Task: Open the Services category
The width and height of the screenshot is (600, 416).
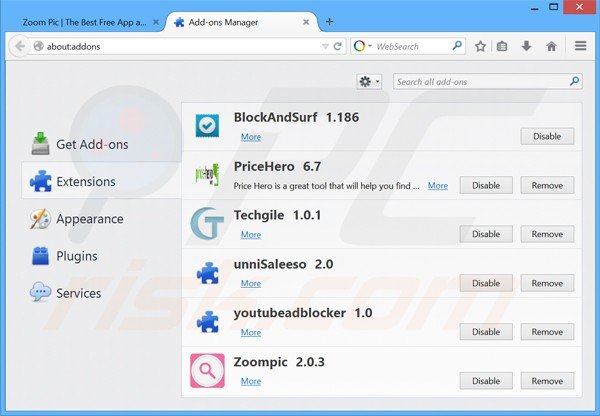Action: [x=101, y=293]
